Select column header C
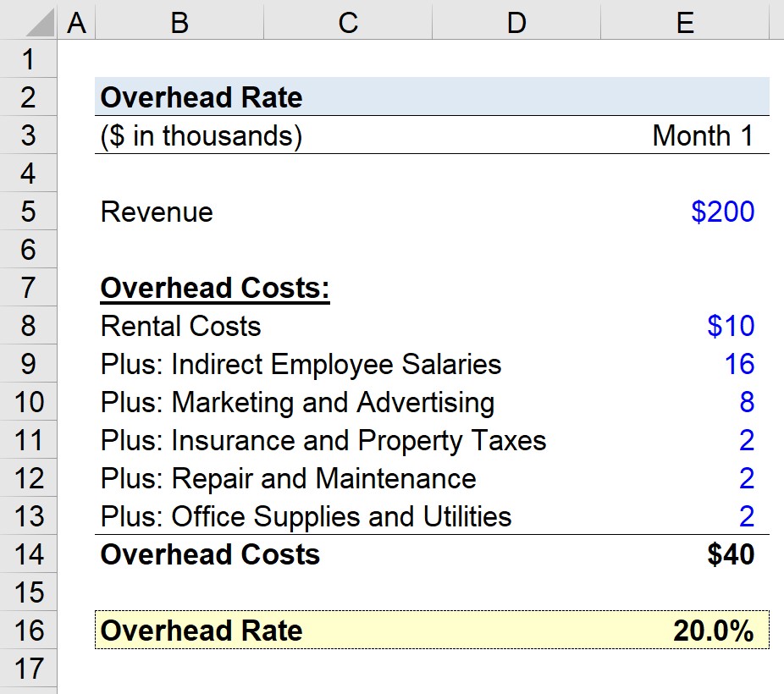784x694 pixels. [x=347, y=22]
